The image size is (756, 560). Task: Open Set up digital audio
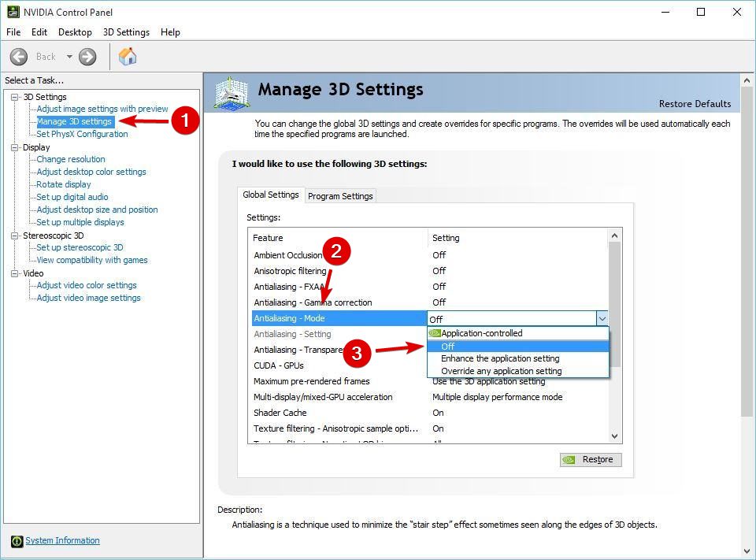point(72,197)
